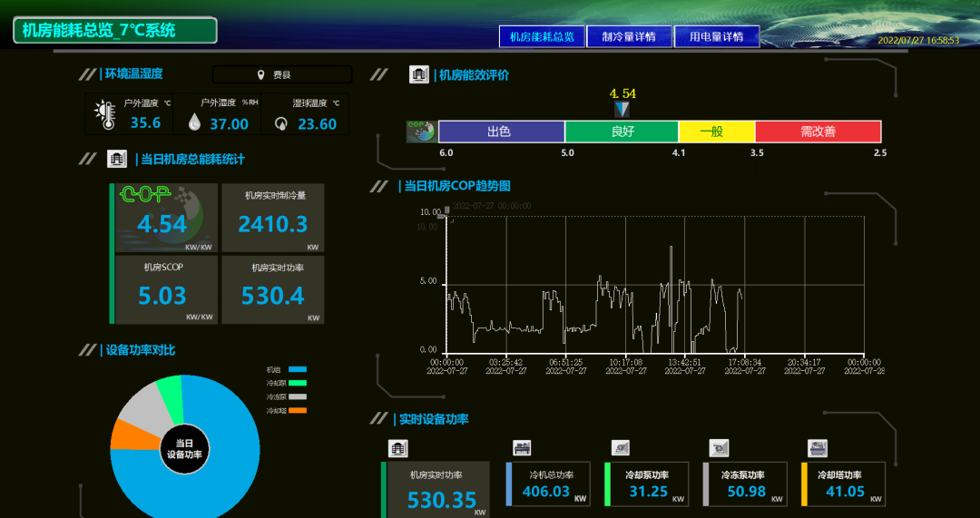Click the COP trend chart cursor marker

point(445,211)
